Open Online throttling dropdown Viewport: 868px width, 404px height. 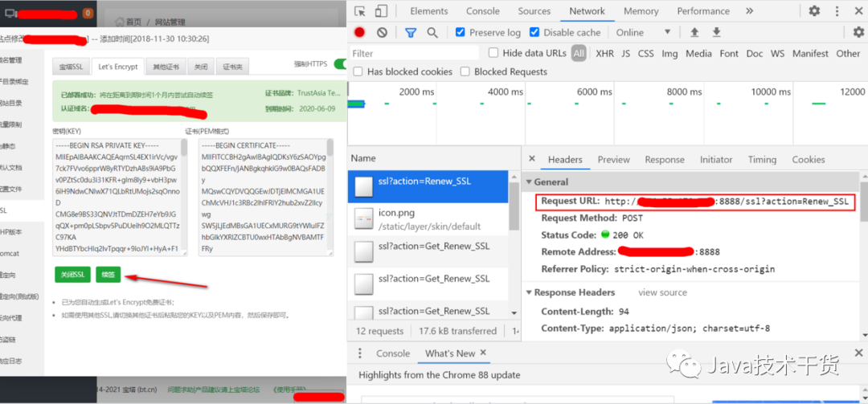[644, 32]
